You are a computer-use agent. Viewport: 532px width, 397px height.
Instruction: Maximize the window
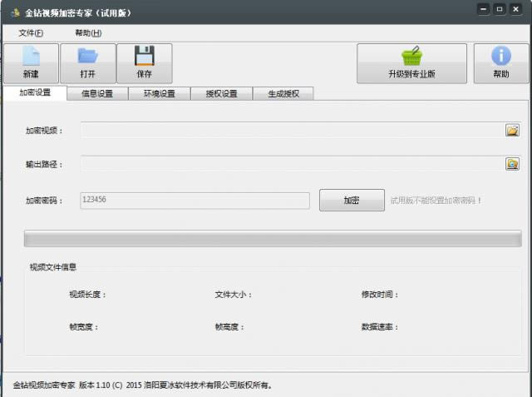pos(500,9)
